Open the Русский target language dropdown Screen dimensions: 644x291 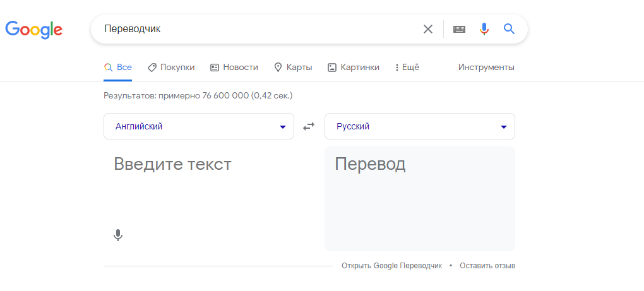pos(420,126)
